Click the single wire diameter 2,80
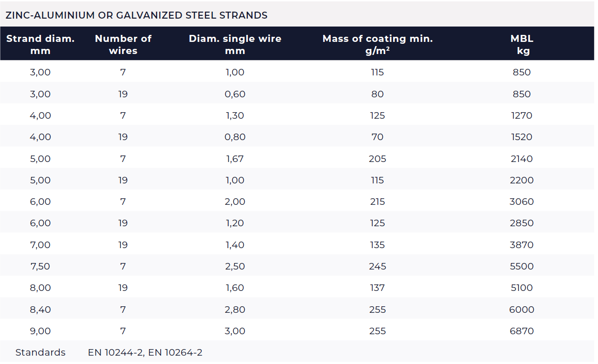Screen dimensions: 598x364 (x=235, y=310)
